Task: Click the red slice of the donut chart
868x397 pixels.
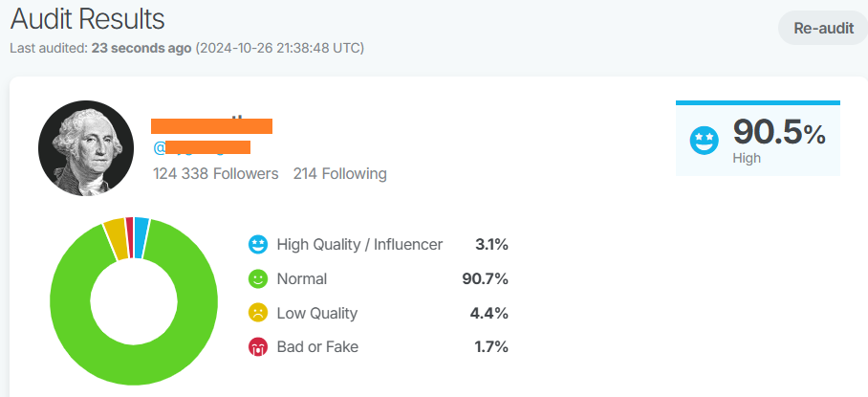Action: [x=130, y=237]
